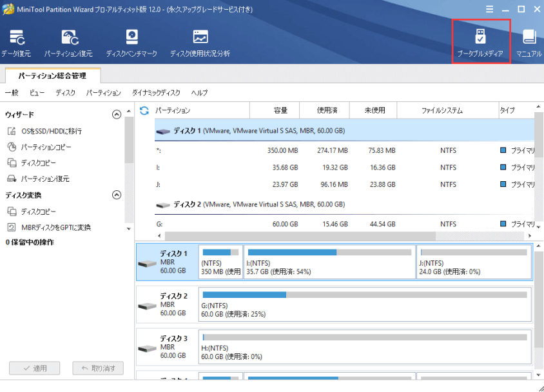
Task: Click the blue type swatch in I: row
Action: click(503, 167)
